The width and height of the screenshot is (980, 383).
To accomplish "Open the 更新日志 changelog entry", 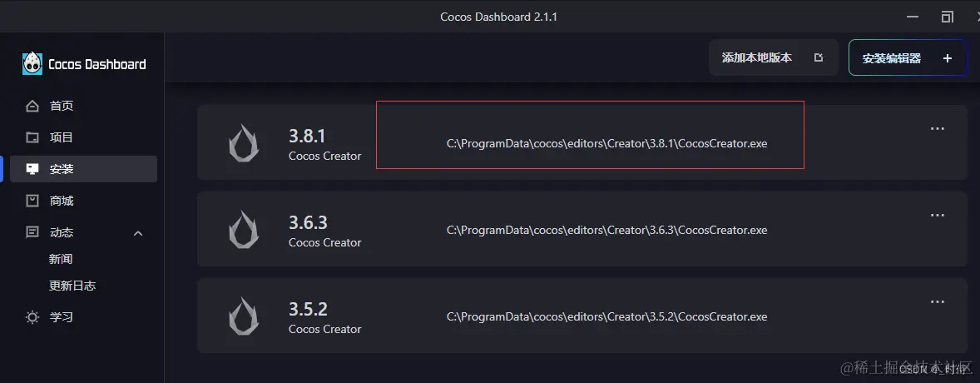I will 72,286.
